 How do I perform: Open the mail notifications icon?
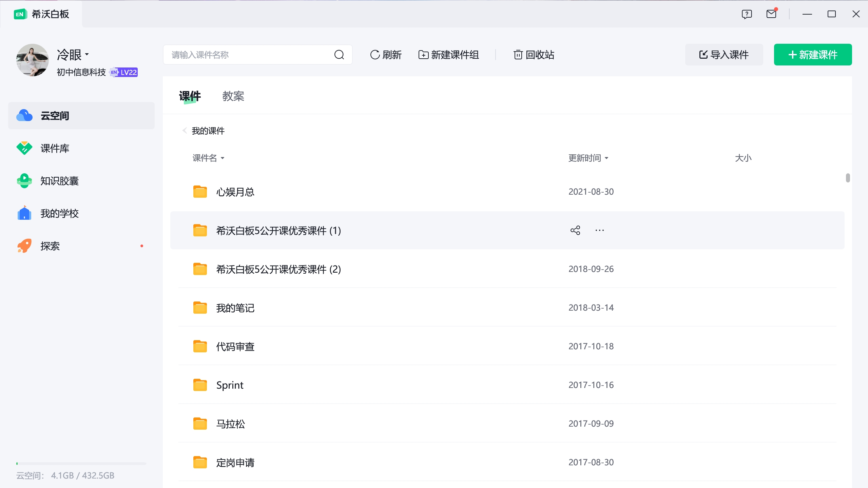(771, 14)
